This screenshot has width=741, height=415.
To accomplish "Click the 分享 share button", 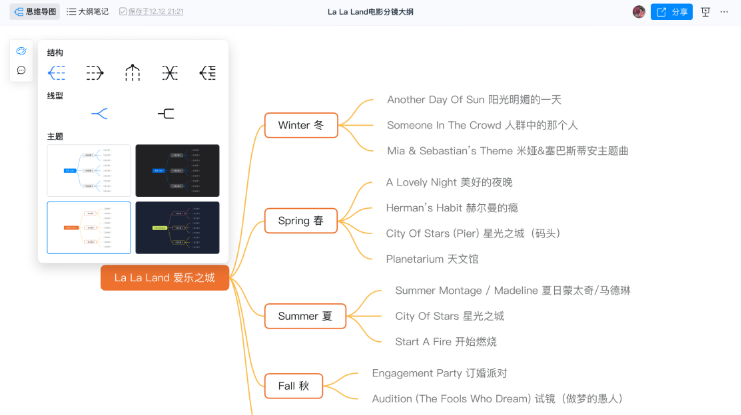I will (x=672, y=12).
